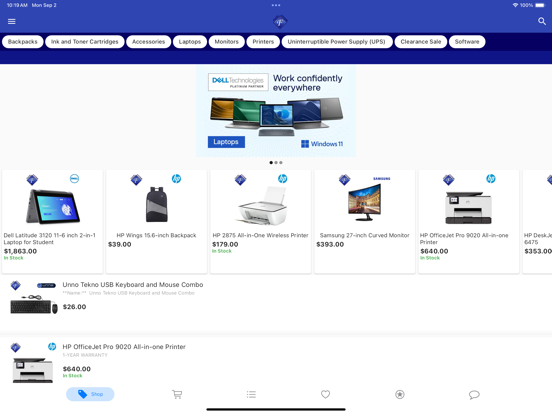Image resolution: width=552 pixels, height=414 pixels.
Task: Open HP 2875 All-in-One Wireless Printer title
Action: 261,235
